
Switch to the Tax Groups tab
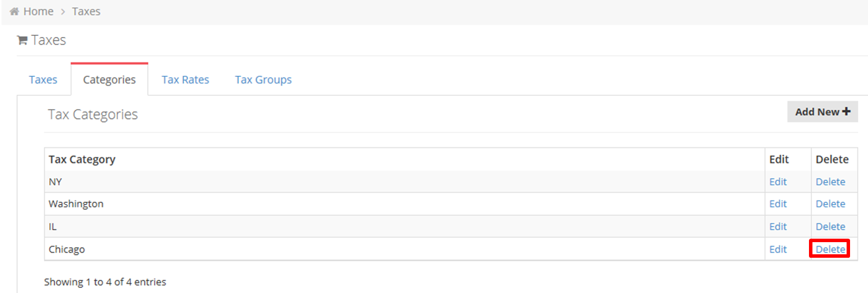click(x=263, y=80)
